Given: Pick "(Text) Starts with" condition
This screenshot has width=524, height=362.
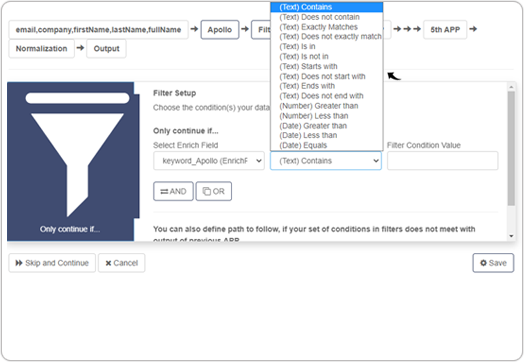Looking at the screenshot, I should coord(326,66).
